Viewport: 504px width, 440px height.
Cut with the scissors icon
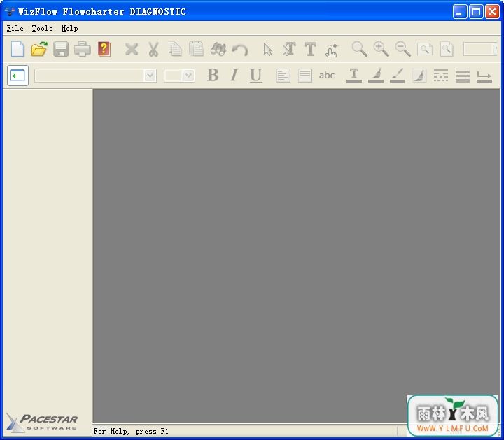click(x=153, y=50)
